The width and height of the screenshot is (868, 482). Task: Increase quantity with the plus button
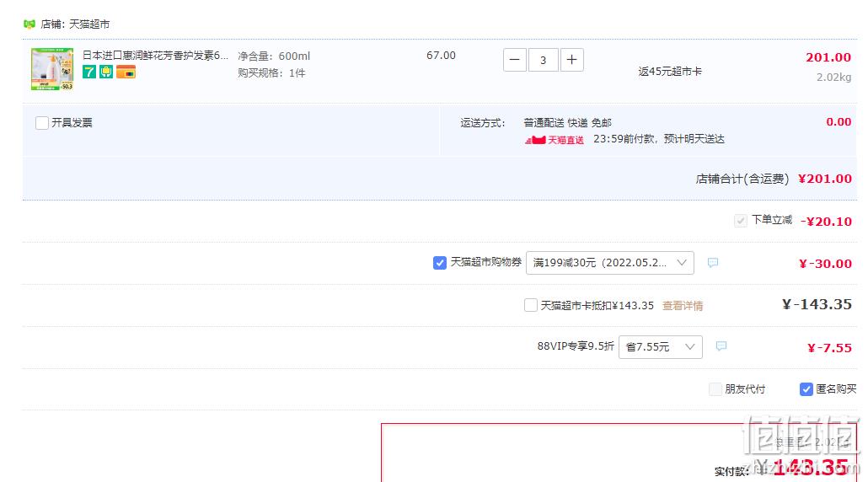[x=572, y=60]
